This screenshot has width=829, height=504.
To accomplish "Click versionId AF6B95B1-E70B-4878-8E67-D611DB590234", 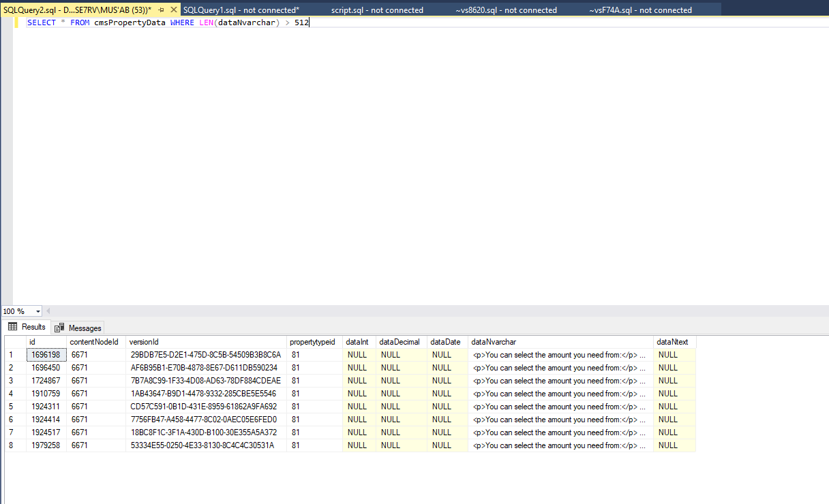I will 207,368.
